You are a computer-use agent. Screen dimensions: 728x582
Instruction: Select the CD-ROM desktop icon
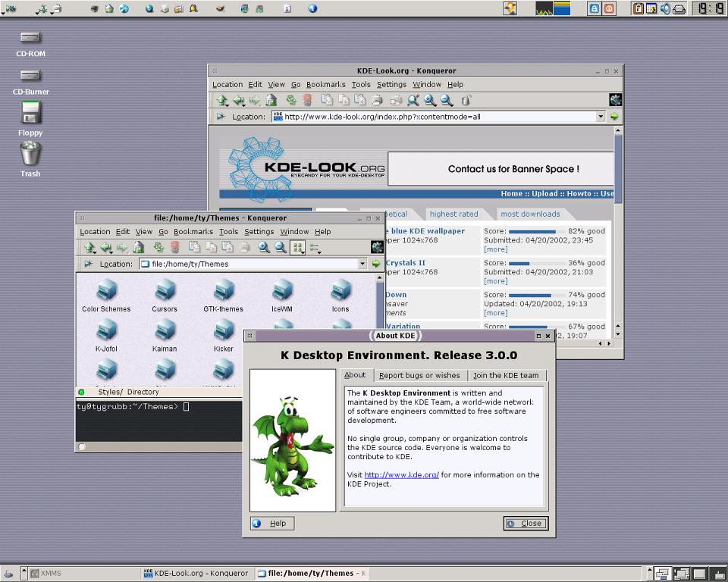tap(30, 44)
